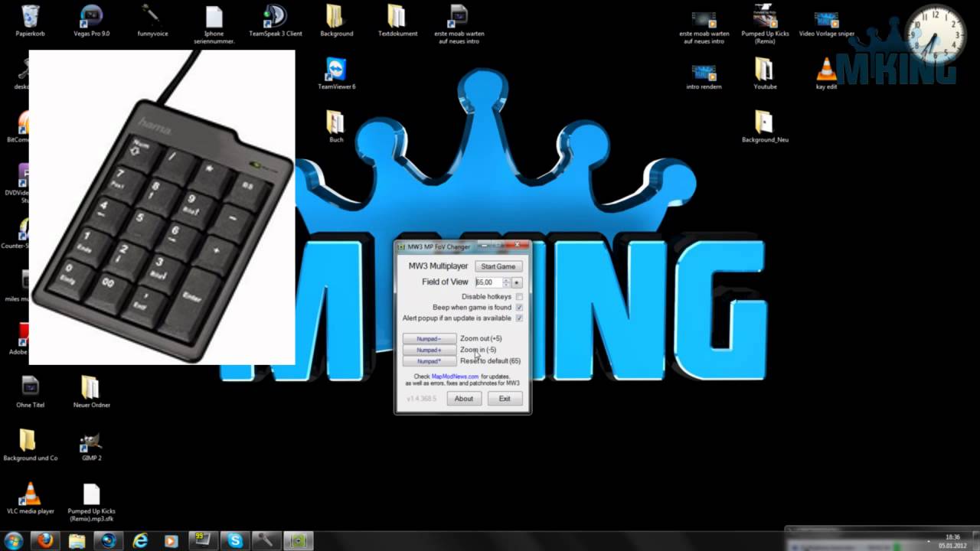Open the intro rendern video file

(704, 77)
